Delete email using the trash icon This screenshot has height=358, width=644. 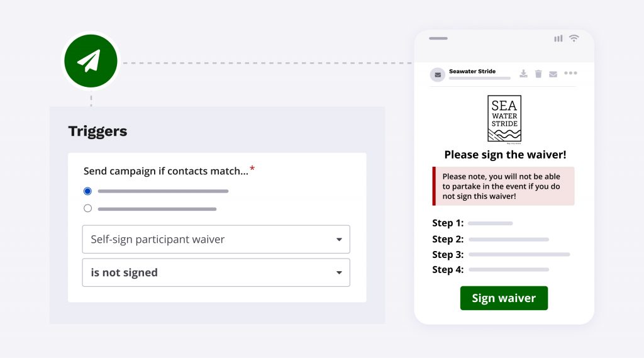tap(538, 74)
